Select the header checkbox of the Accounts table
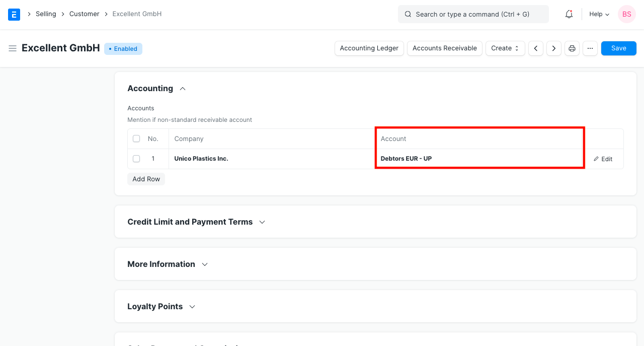The height and width of the screenshot is (346, 644). [x=136, y=138]
